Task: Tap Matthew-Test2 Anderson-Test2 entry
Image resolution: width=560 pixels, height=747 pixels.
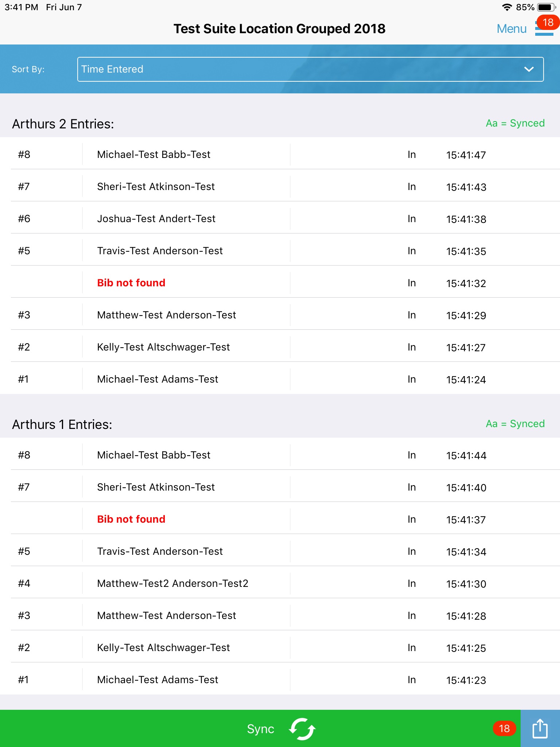Action: [172, 584]
